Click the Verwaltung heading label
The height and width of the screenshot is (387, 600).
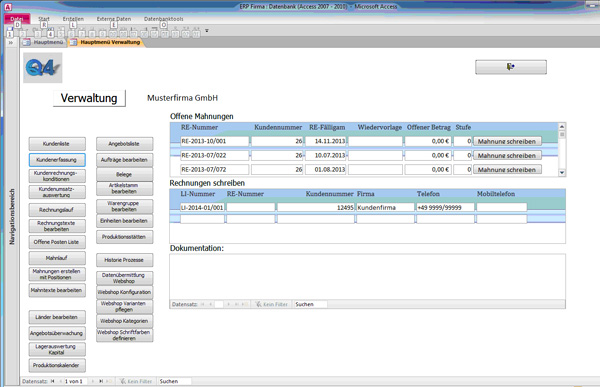pyautogui.click(x=89, y=98)
